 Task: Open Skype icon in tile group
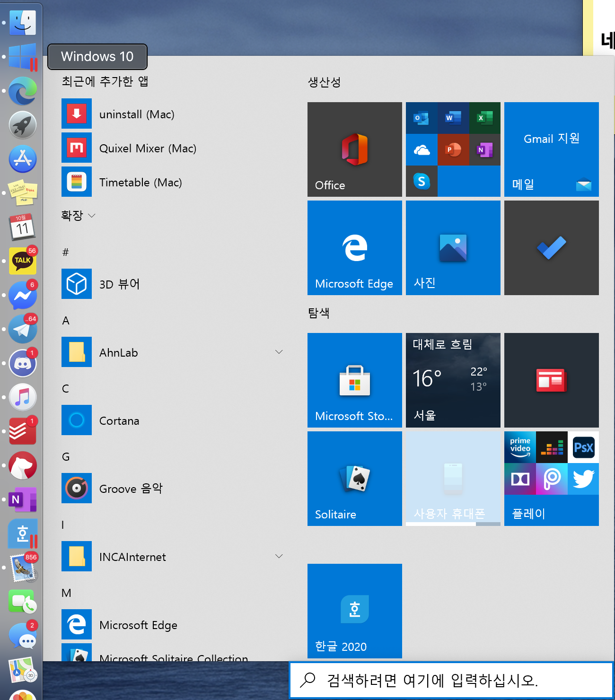tap(422, 181)
